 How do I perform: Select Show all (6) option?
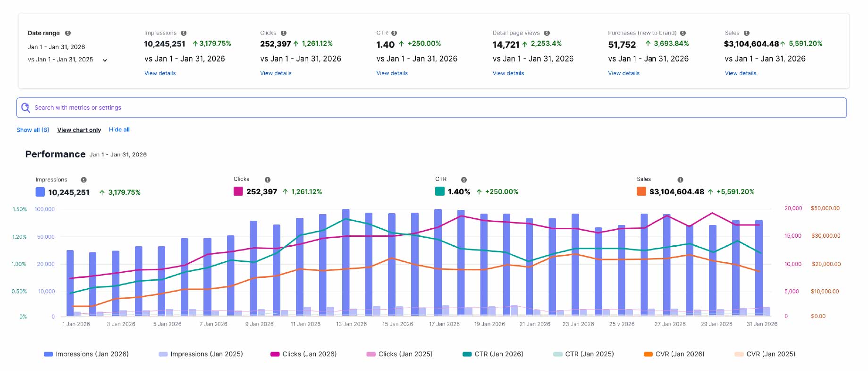[x=33, y=130]
